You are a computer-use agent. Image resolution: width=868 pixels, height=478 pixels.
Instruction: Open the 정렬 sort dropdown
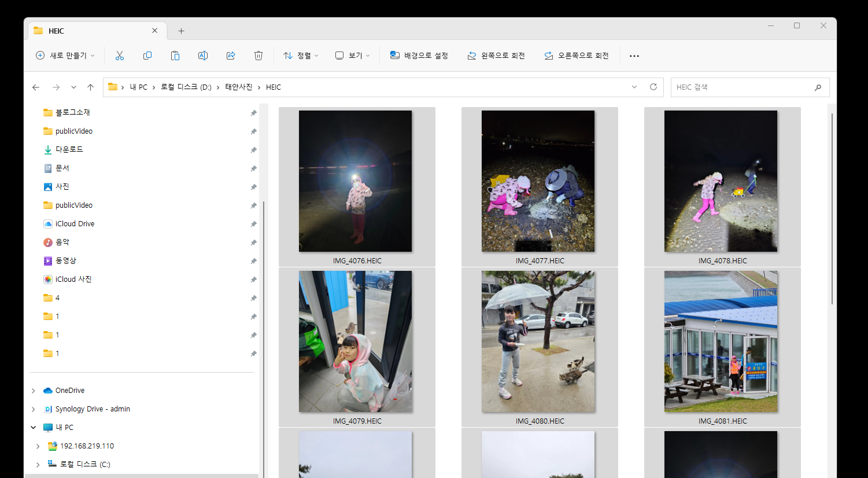(301, 56)
